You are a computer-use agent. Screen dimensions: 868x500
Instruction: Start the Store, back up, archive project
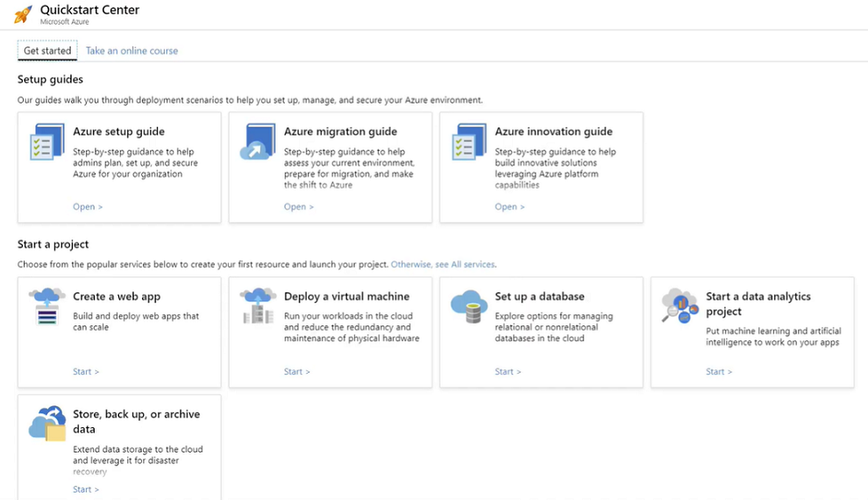coord(86,489)
